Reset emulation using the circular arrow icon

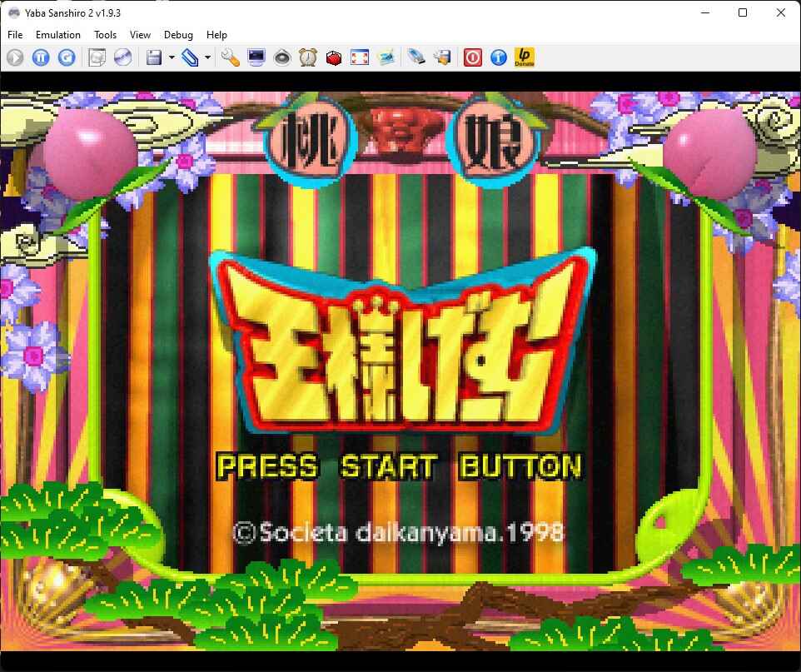pyautogui.click(x=67, y=57)
